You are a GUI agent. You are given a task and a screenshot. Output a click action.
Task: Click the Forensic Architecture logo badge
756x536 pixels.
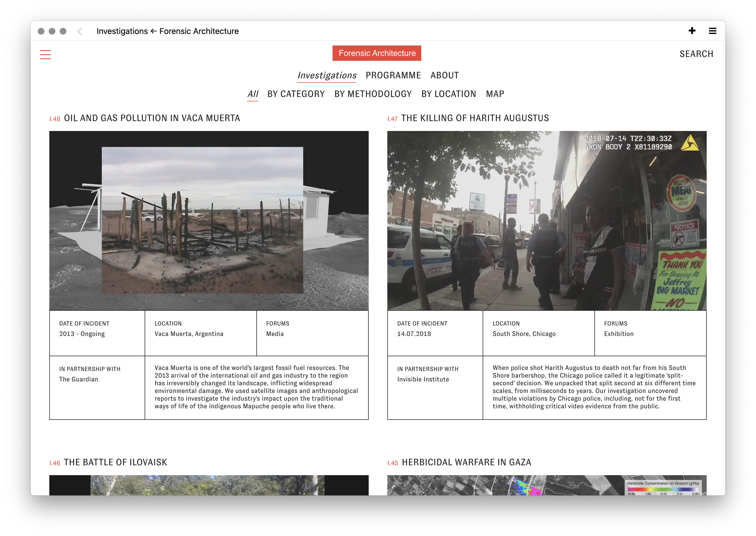click(x=377, y=53)
